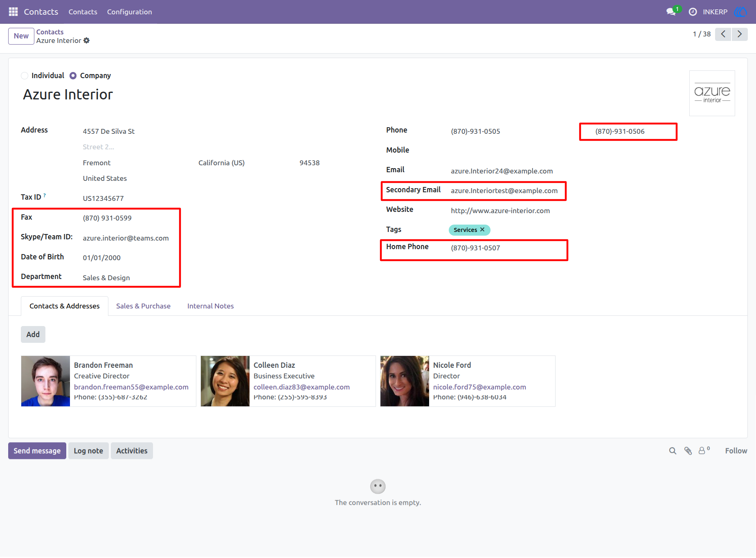Edit the Website field
756x558 pixels.
(x=500, y=211)
